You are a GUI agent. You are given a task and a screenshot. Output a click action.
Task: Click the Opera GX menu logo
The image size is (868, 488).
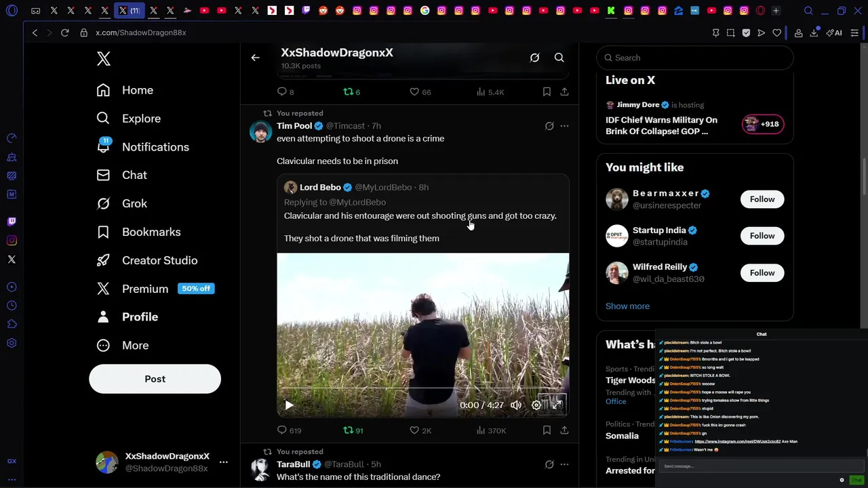pos(12,11)
